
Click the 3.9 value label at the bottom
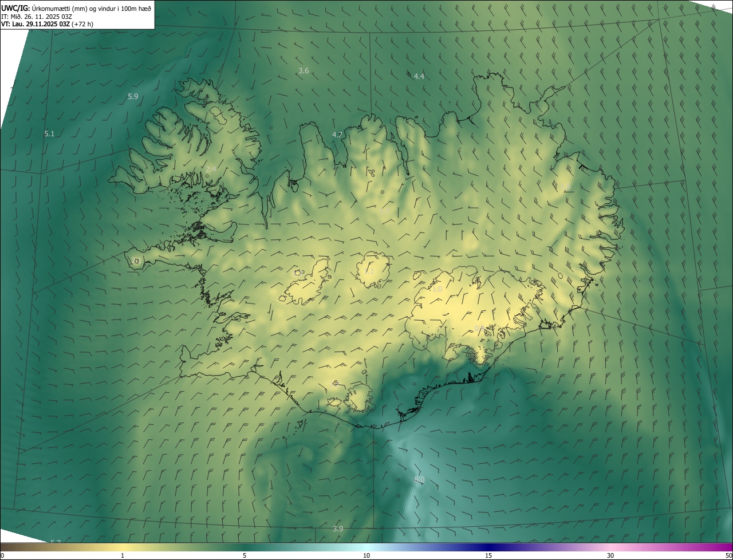(338, 529)
